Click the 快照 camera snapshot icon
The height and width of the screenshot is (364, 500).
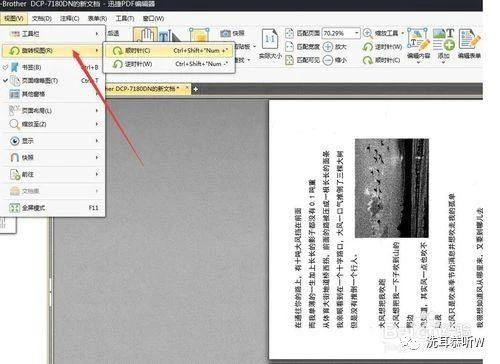[226, 33]
